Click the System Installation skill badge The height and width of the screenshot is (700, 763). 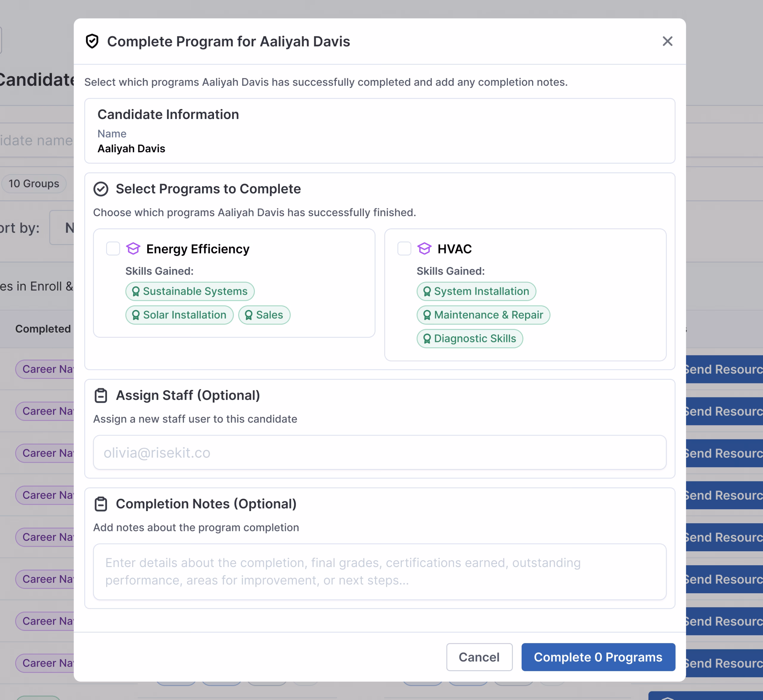click(x=476, y=291)
